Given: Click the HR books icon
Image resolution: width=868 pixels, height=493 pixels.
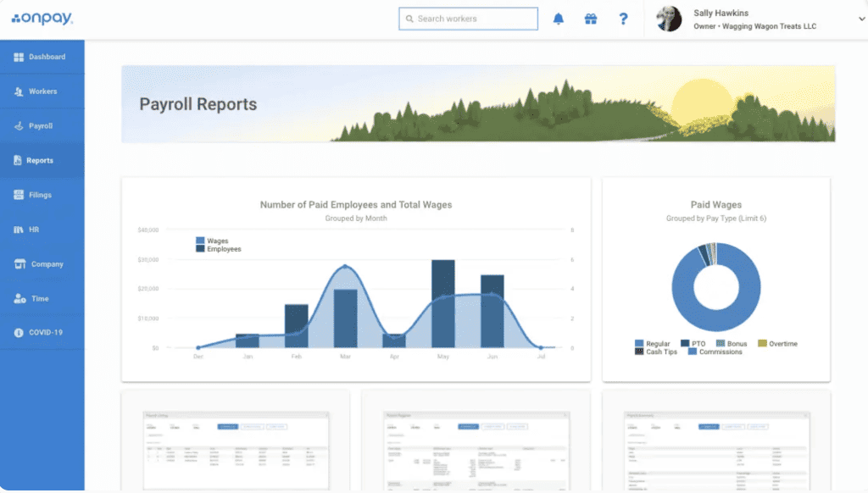Looking at the screenshot, I should pyautogui.click(x=19, y=230).
